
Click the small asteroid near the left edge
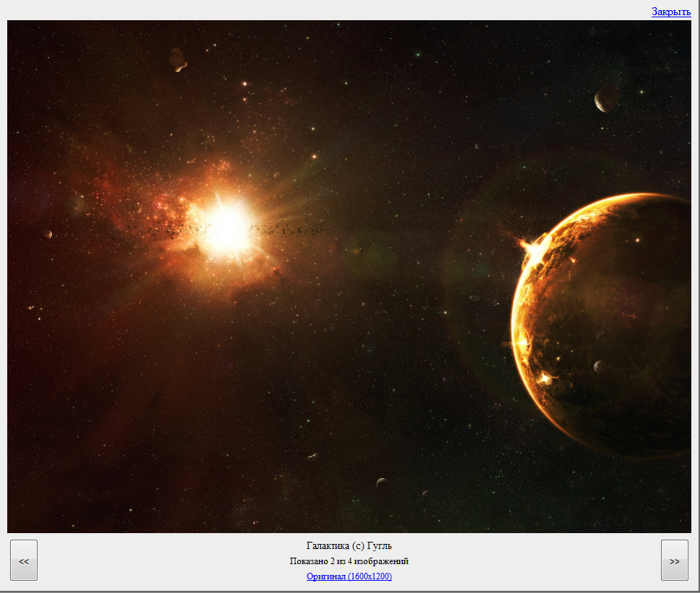pos(48,234)
